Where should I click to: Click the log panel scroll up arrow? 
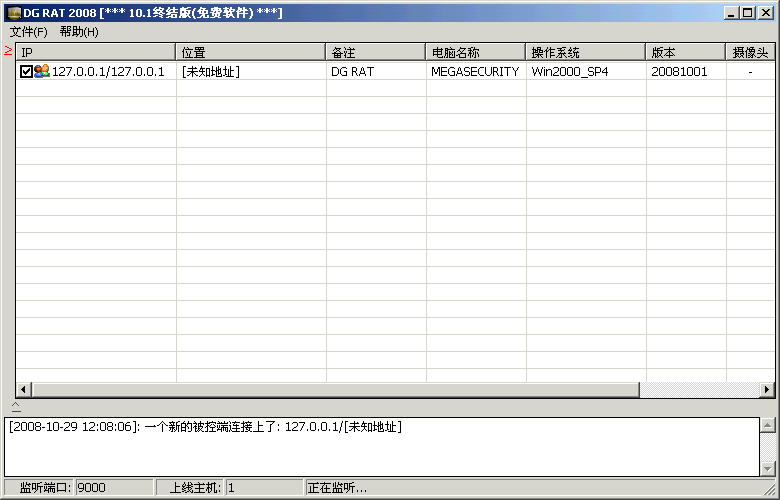768,425
